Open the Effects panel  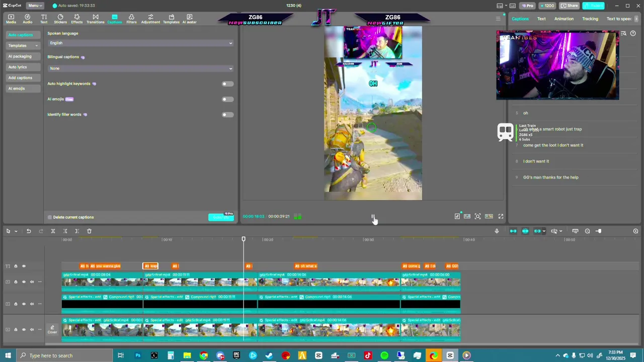tap(77, 19)
